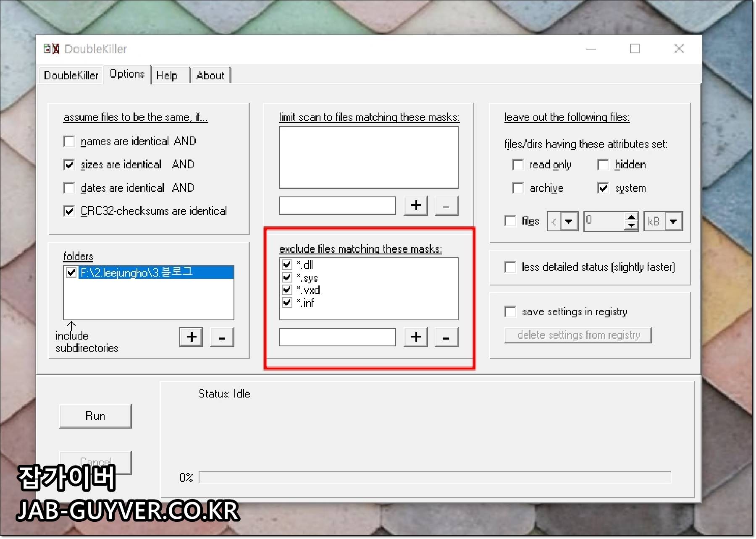The width and height of the screenshot is (756, 539).
Task: Enable the 'hidden' attribute checkbox
Action: click(x=603, y=165)
